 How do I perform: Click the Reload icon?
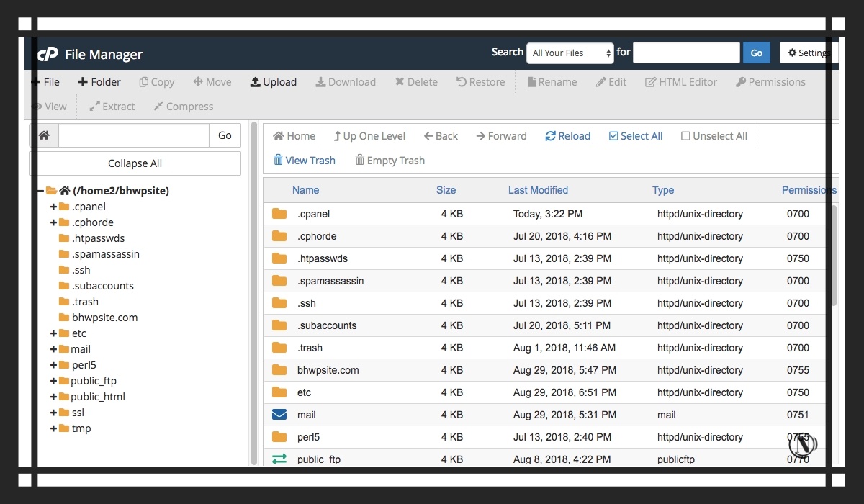(550, 136)
